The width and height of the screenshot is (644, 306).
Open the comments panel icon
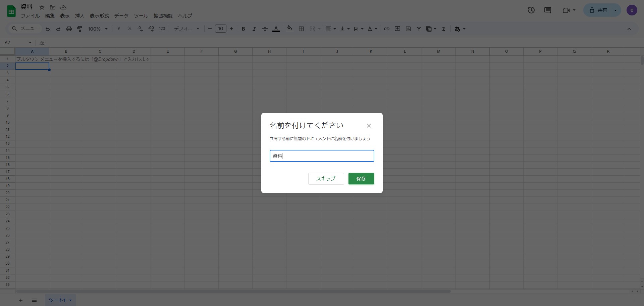coord(548,10)
